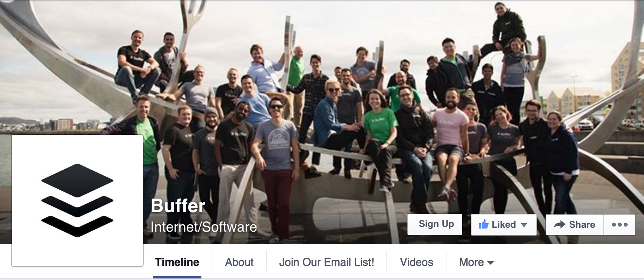644x280 pixels.
Task: Open the Buffer logo profile picture
Action: (77, 200)
